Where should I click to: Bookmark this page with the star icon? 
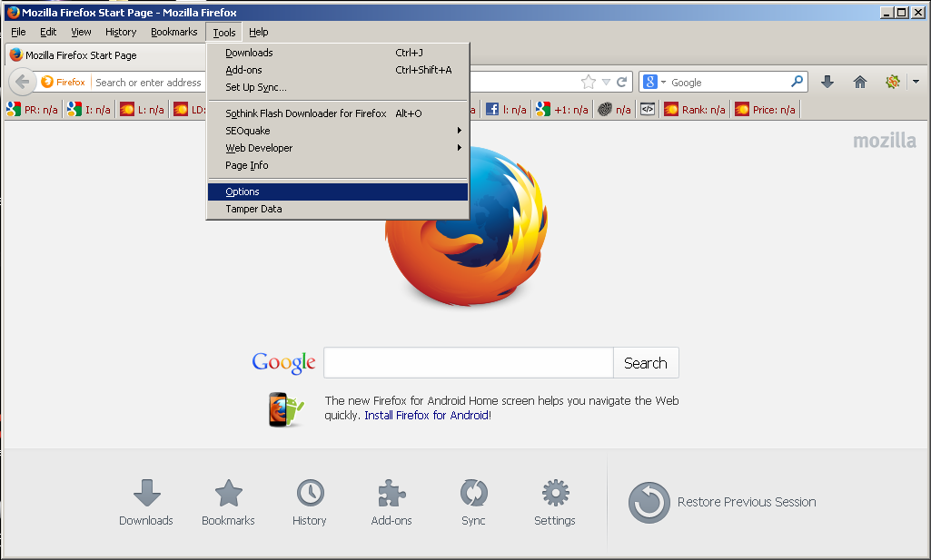tap(588, 82)
